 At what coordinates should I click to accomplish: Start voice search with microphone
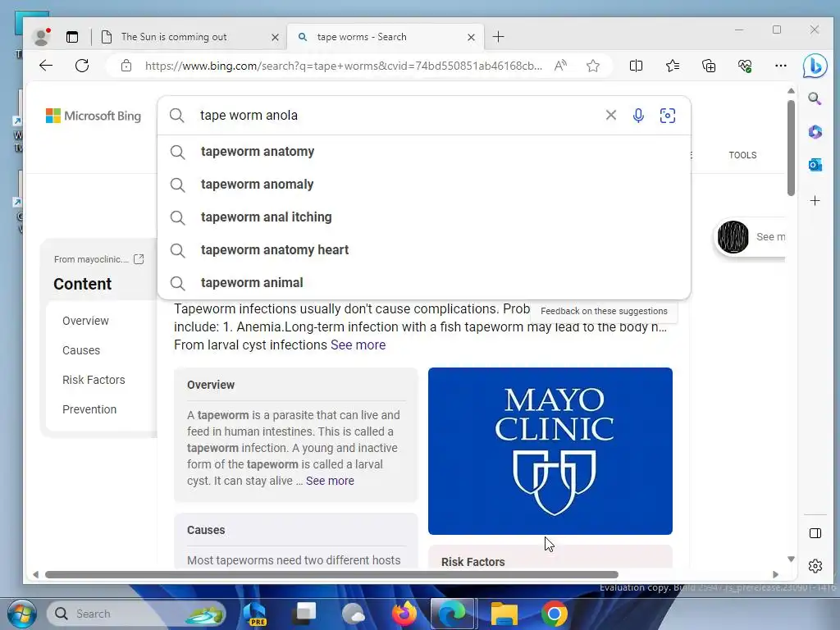pyautogui.click(x=638, y=115)
